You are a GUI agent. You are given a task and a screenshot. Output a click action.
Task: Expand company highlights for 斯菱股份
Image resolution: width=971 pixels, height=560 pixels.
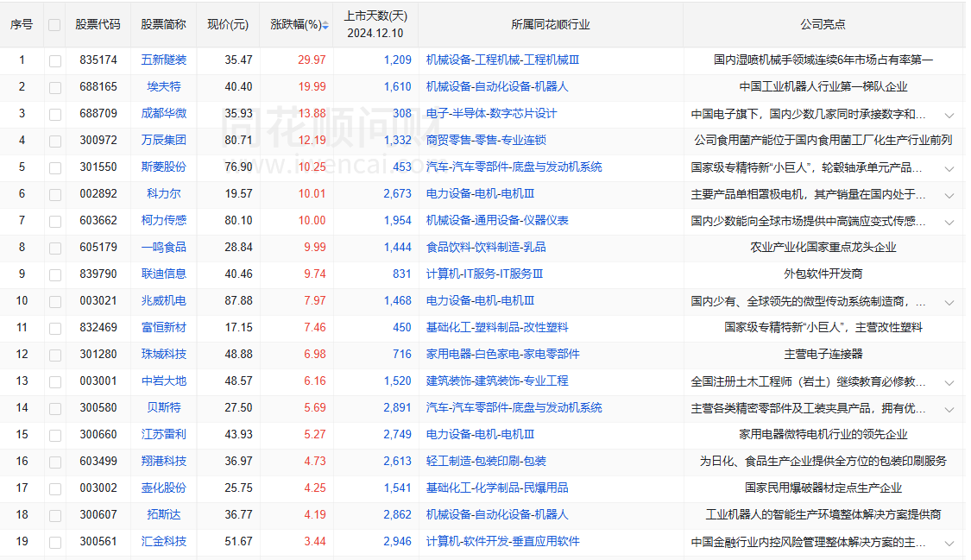[949, 168]
